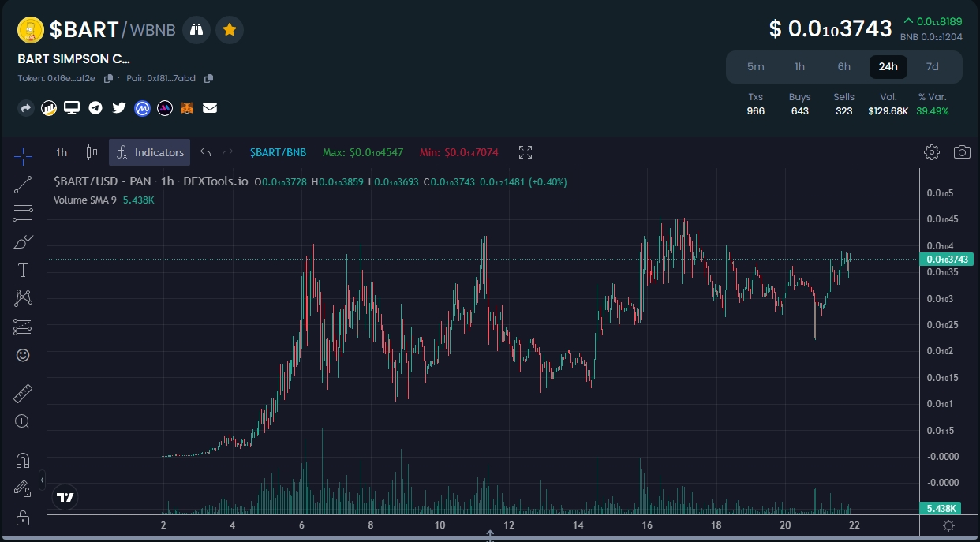Viewport: 980px width, 542px height.
Task: Enter fullscreen chart mode
Action: coord(526,152)
